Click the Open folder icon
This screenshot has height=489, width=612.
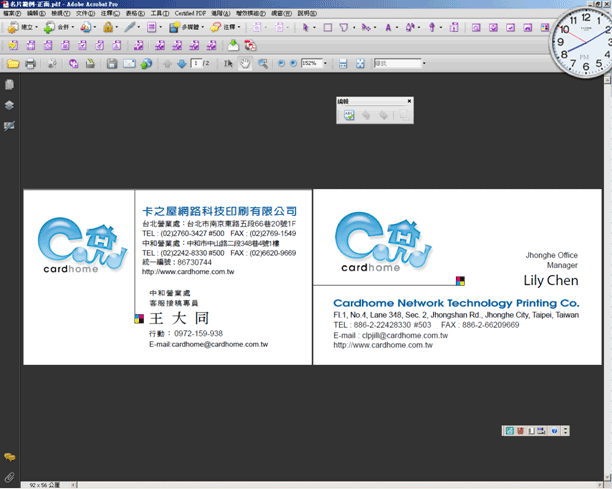point(13,64)
